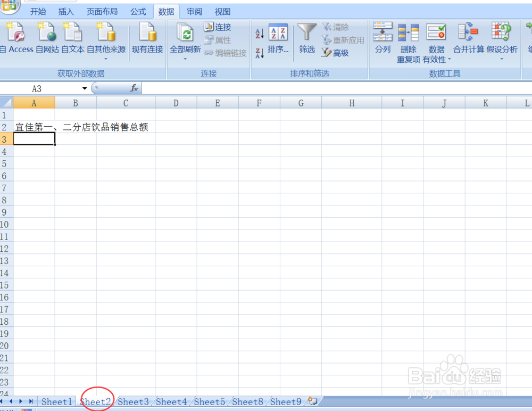This screenshot has width=532, height=411.
Task: Click Consolidate (合并计算) icon
Action: coord(469,38)
